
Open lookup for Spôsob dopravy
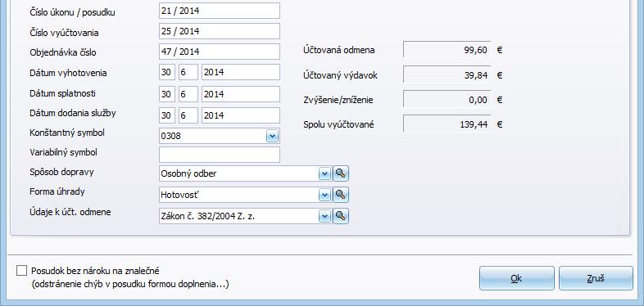(341, 173)
